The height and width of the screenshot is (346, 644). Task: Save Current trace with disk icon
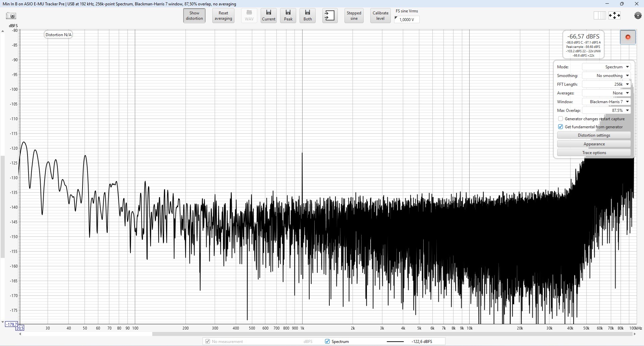pos(269,16)
